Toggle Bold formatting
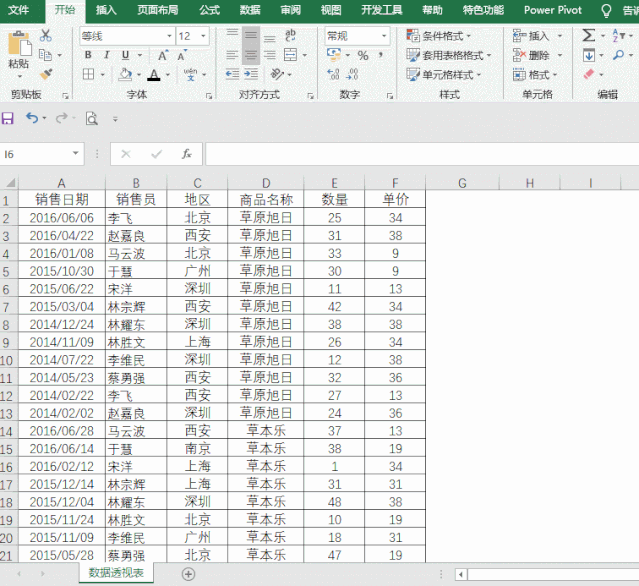 pos(88,55)
